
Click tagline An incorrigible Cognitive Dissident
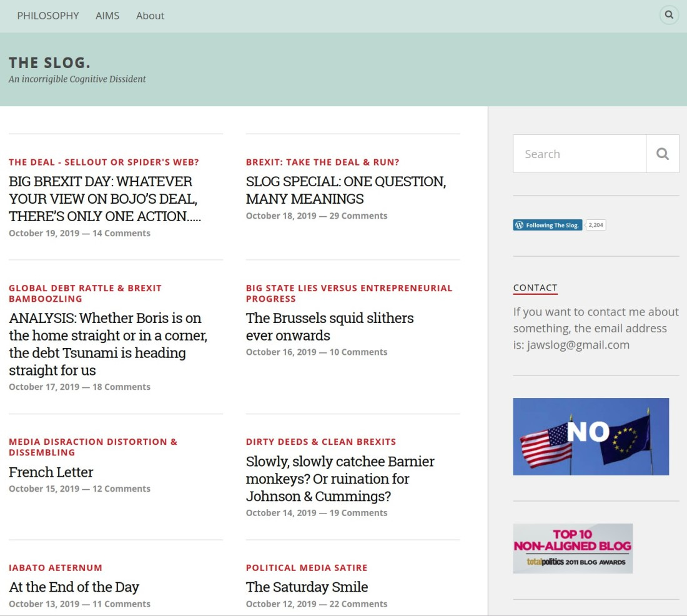pos(77,79)
